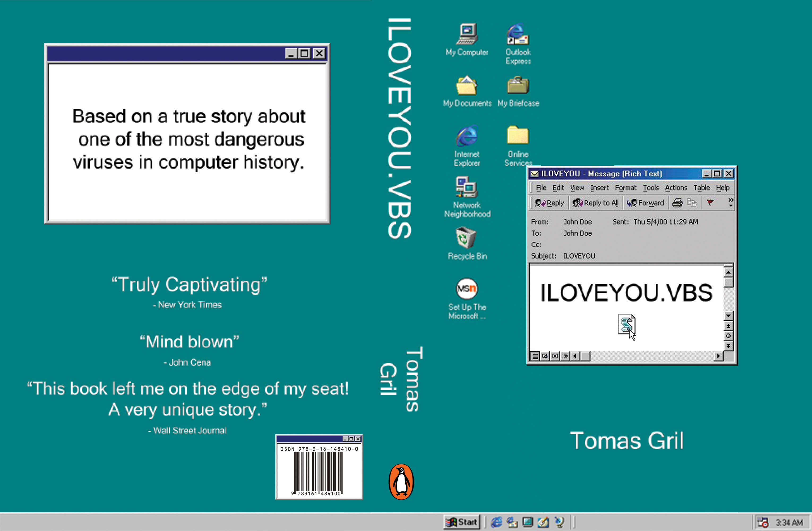Viewport: 812px width, 531px height.
Task: Click the select browse object circle button
Action: pyautogui.click(x=728, y=336)
